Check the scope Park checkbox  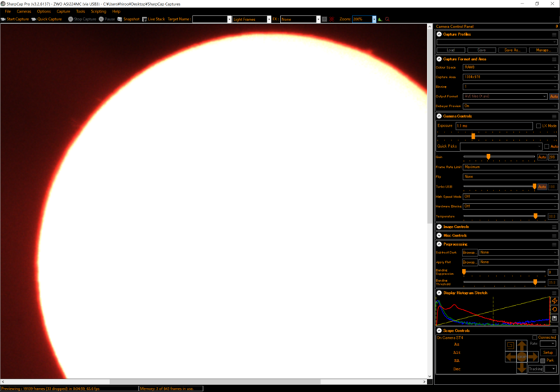[543, 360]
